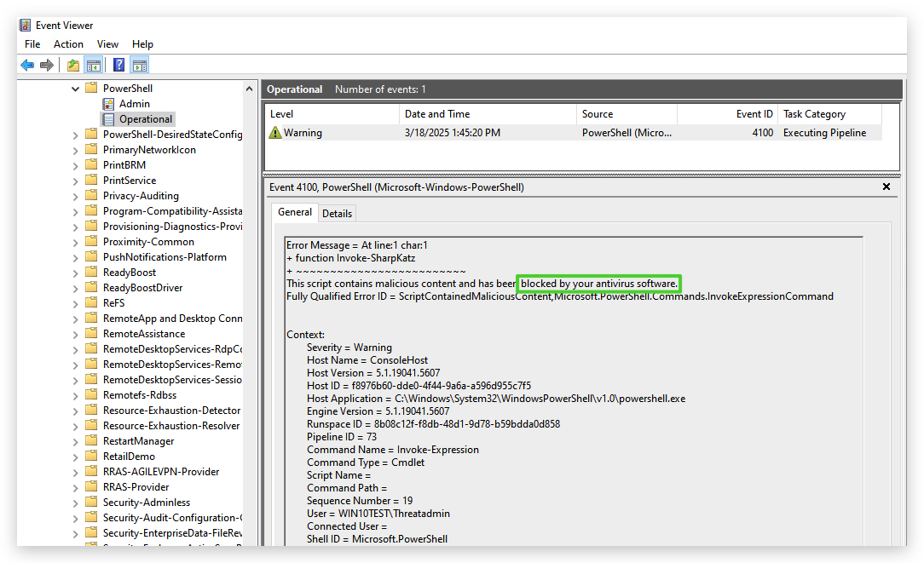Click the ReadyBoostDriver folder icon

point(91,287)
